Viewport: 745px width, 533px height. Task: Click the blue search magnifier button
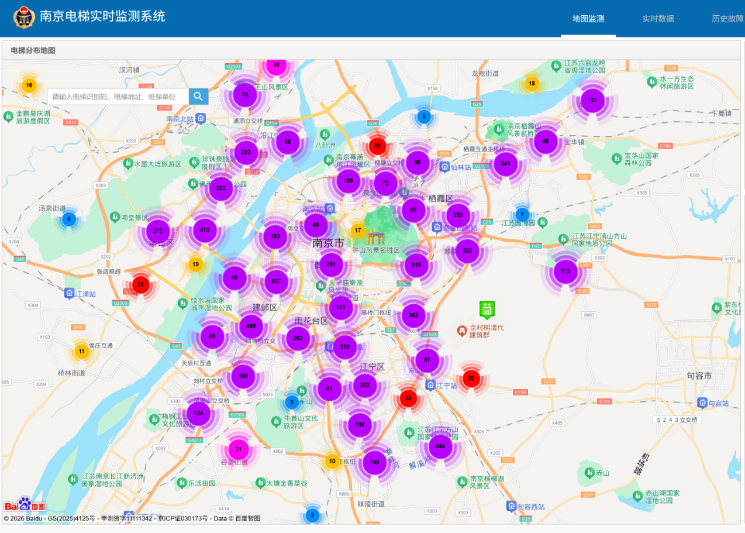199,96
